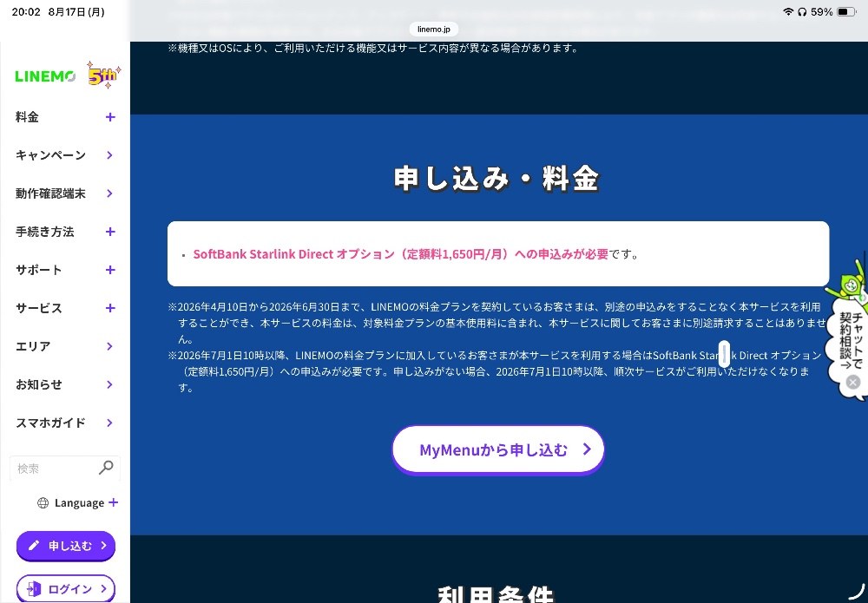
Task: Expand the 手続き方法 plus icon
Action: (x=110, y=232)
